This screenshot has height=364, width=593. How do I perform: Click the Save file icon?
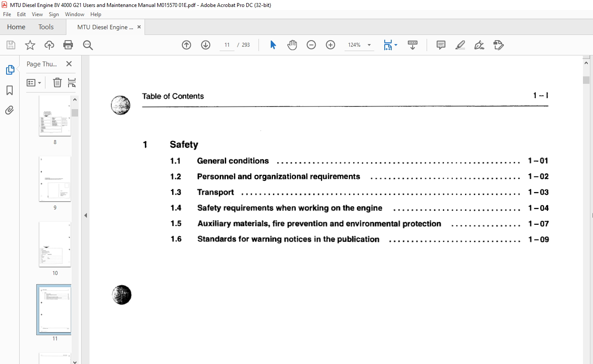pyautogui.click(x=10, y=45)
